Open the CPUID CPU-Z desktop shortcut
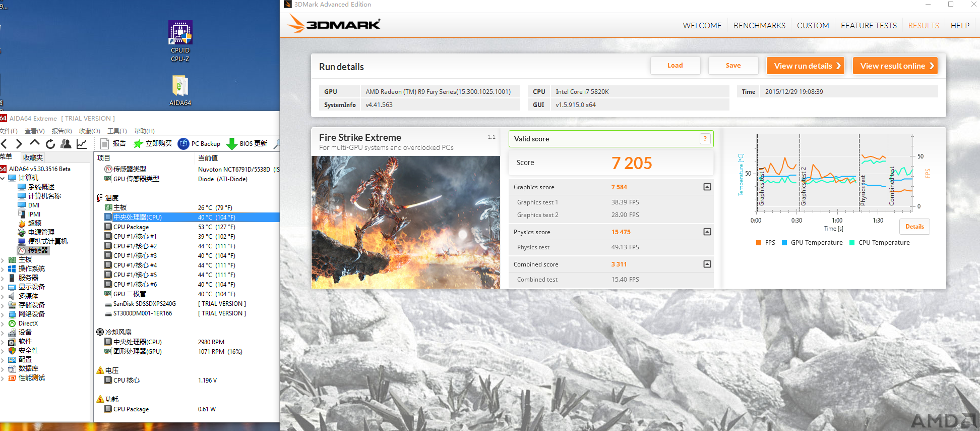This screenshot has height=431, width=980. (180, 41)
